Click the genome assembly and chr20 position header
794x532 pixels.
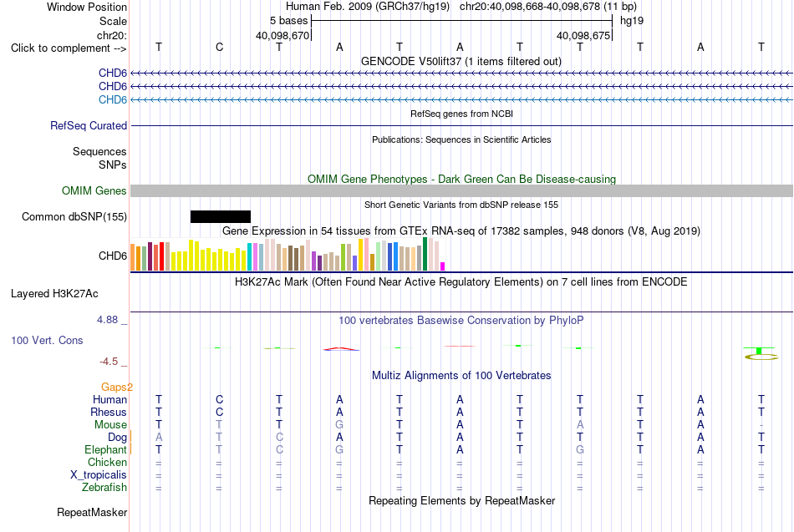click(461, 7)
